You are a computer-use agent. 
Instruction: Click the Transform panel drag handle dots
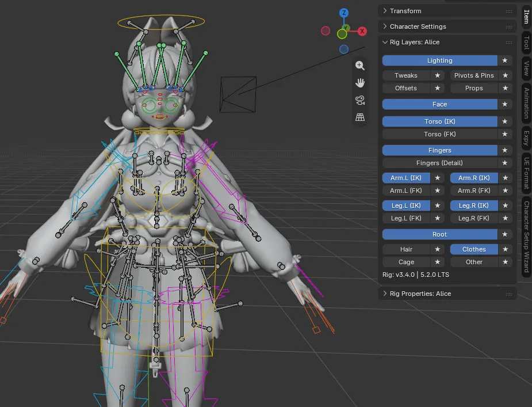coord(509,11)
